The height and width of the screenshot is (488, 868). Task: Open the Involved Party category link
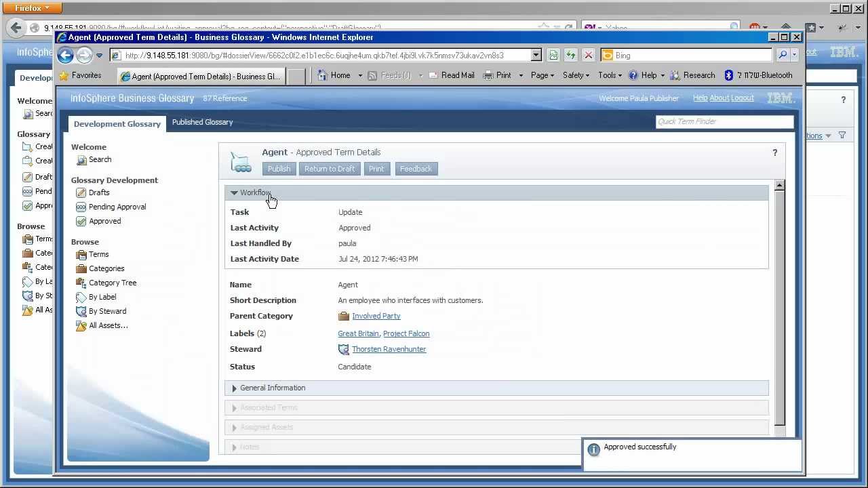tap(376, 316)
